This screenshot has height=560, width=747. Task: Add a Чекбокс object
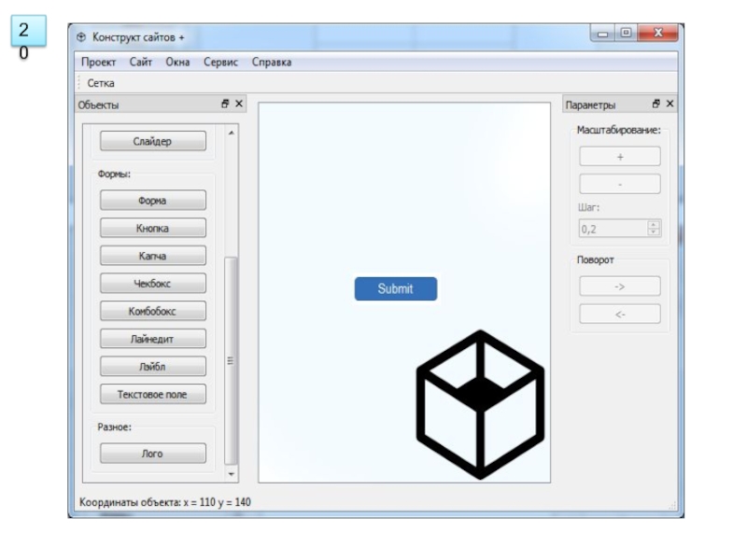153,284
